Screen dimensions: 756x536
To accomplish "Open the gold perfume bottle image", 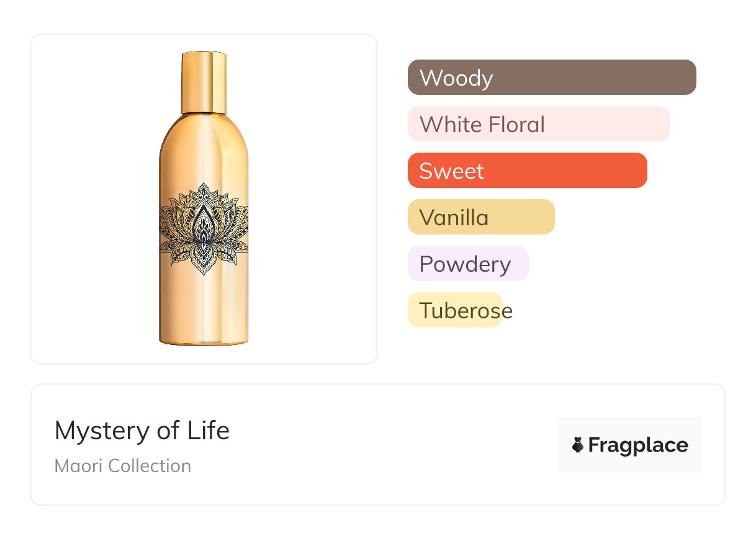I will (204, 199).
